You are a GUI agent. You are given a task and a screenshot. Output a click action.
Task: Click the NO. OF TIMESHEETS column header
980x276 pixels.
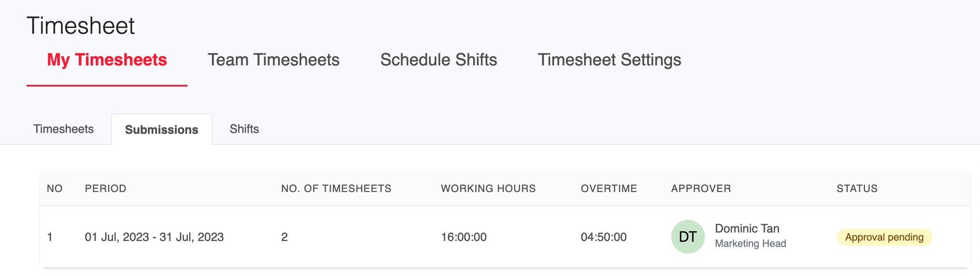click(x=336, y=189)
